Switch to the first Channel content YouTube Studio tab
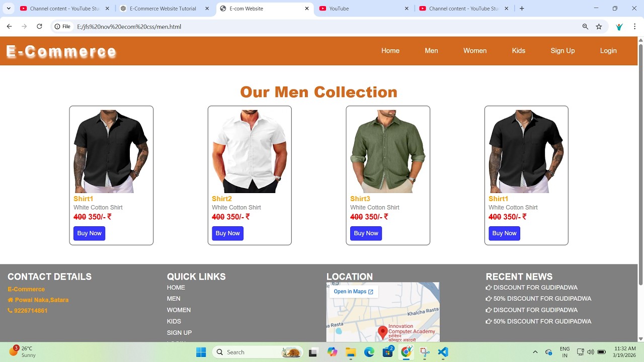Screen dimensions: 644x362 point(64,9)
